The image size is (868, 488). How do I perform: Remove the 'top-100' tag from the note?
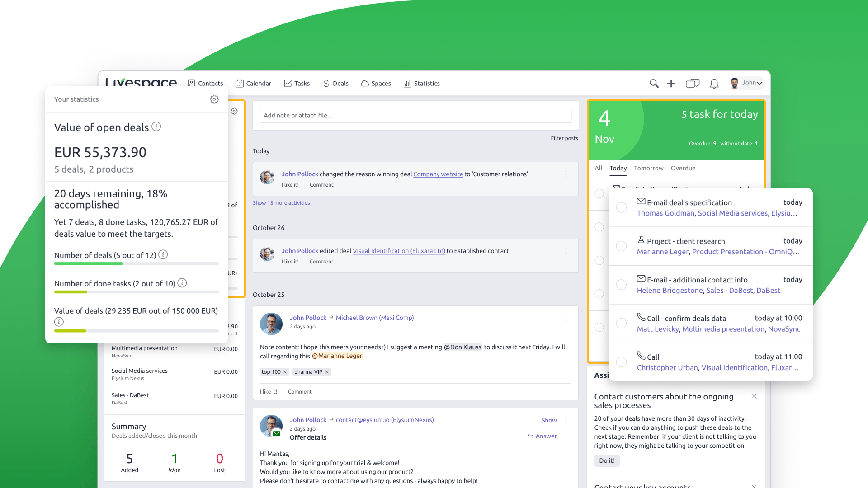point(285,371)
